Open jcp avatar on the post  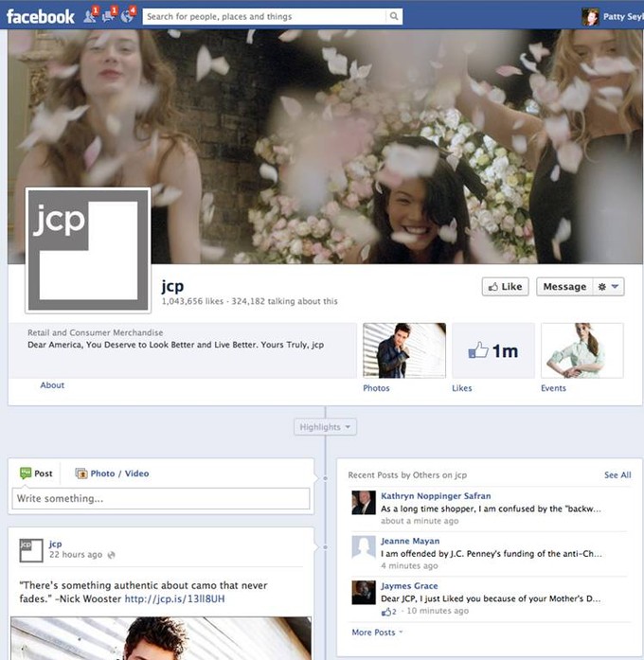coord(31,550)
